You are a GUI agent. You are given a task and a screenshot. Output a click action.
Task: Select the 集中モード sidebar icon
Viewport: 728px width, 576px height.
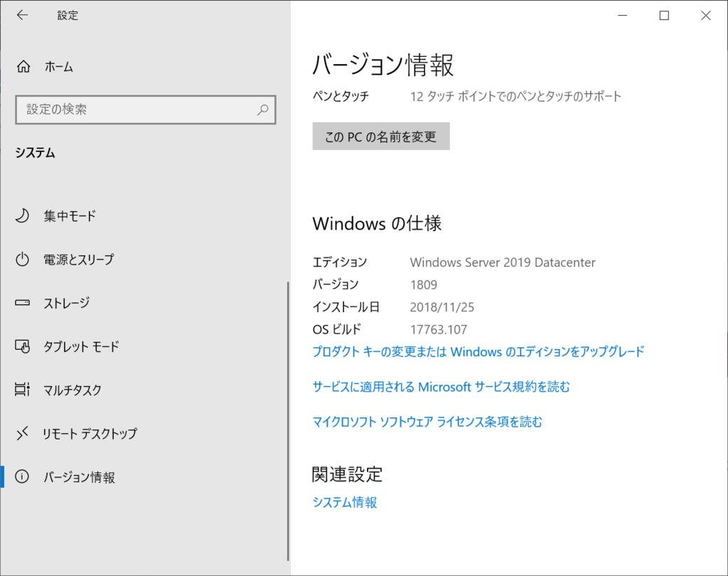tap(22, 216)
